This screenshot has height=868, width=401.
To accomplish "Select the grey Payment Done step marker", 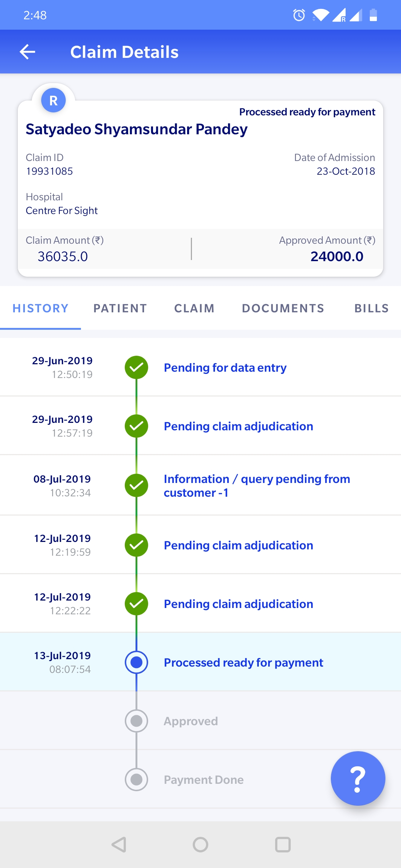I will [x=136, y=780].
